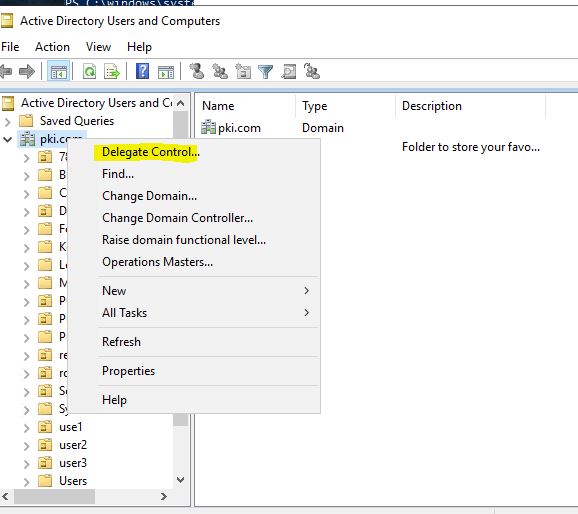Screen dimensions: 578x514
Task: Select Change Domain... menu entry
Action: click(x=149, y=196)
